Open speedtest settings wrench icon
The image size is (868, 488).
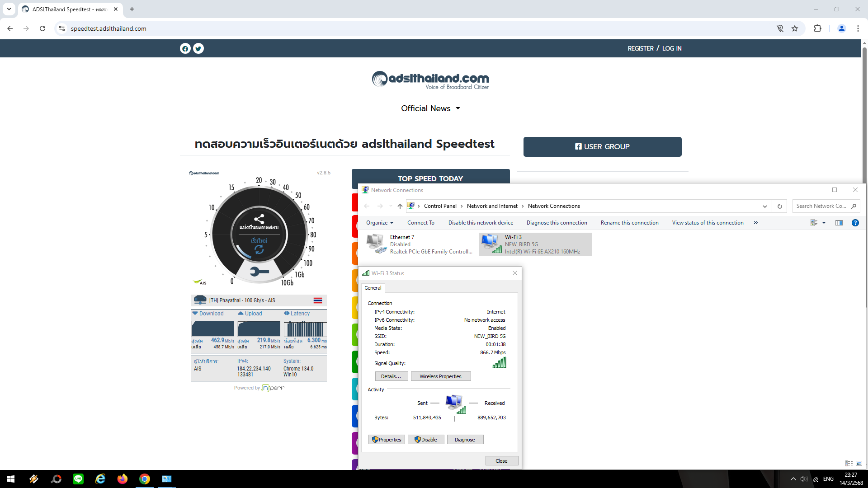259,272
